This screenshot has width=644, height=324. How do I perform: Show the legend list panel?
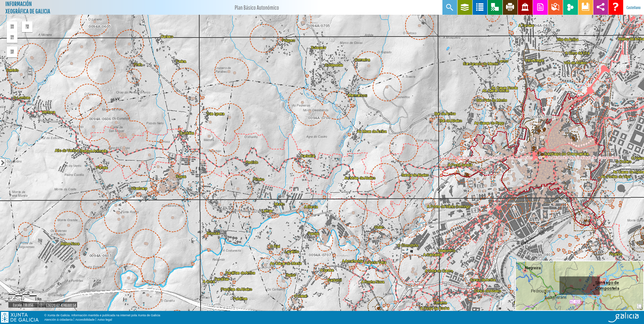[480, 7]
